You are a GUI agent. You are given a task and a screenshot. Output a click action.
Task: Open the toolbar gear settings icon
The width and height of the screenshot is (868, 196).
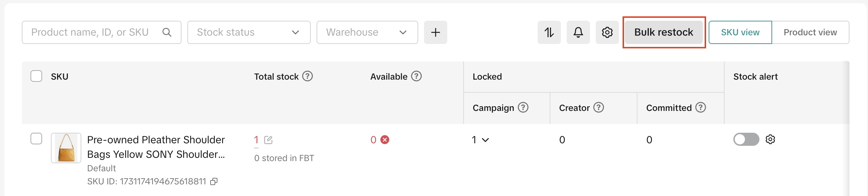click(607, 32)
